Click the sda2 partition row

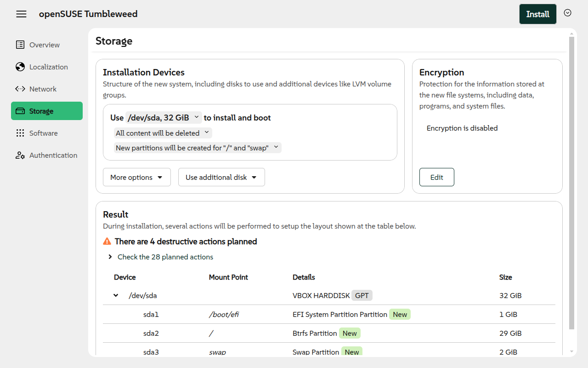pos(329,333)
